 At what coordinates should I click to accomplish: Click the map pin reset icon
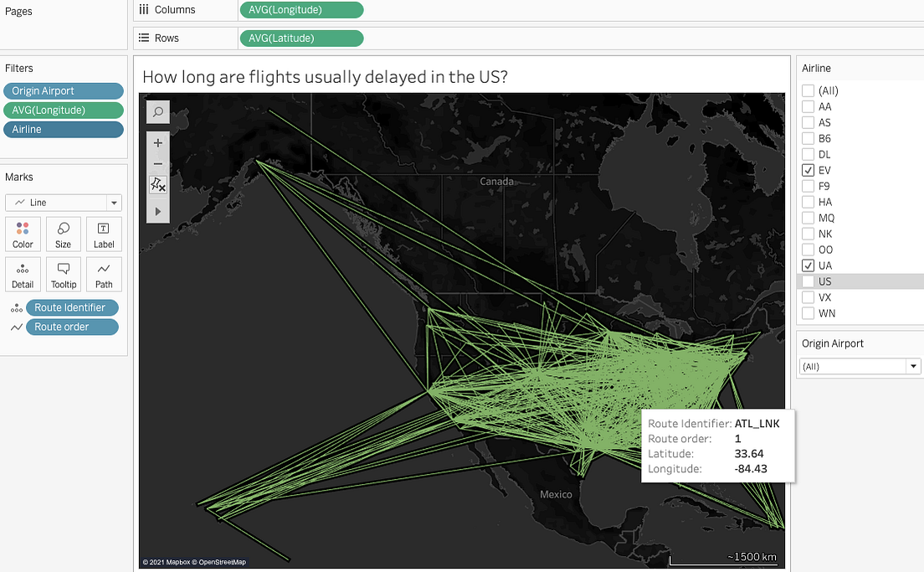[158, 185]
